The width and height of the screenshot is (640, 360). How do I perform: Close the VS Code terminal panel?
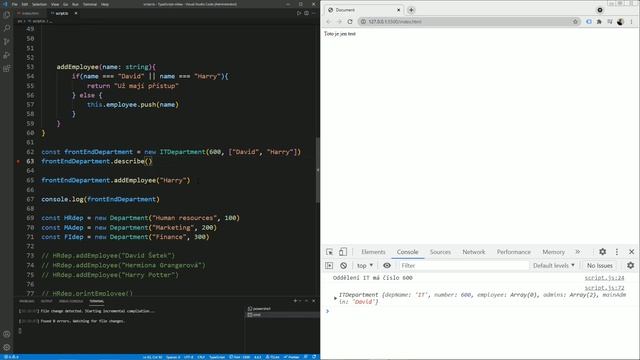tap(313, 301)
